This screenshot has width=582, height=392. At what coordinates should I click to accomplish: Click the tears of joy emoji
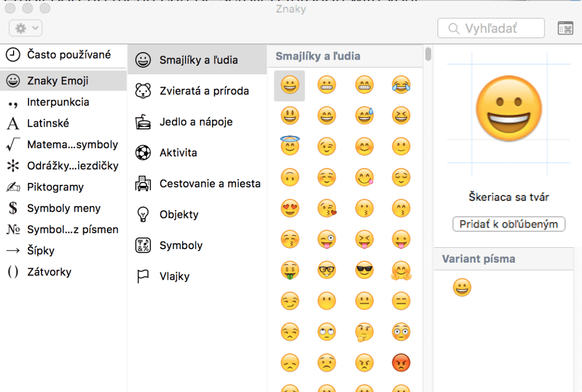pos(401,85)
